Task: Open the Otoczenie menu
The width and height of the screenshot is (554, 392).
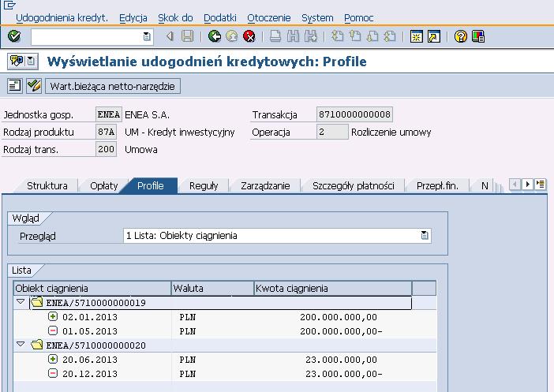Action: (268, 17)
